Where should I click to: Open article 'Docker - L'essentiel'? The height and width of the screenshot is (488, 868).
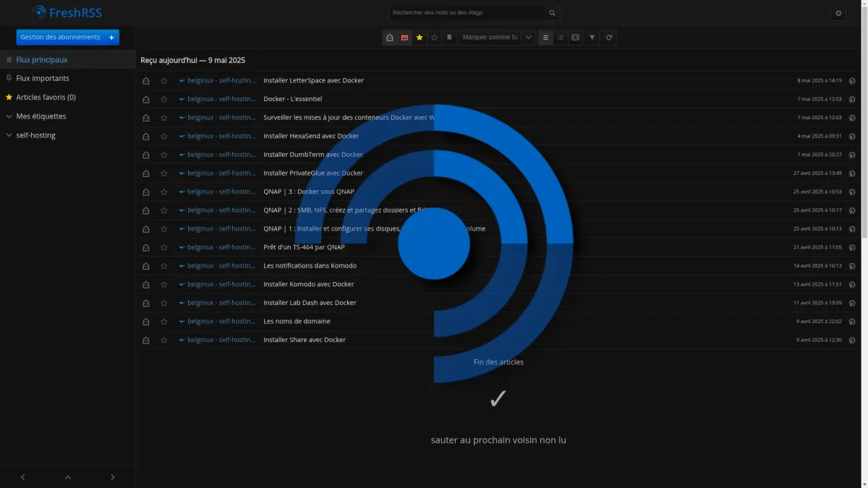click(292, 99)
